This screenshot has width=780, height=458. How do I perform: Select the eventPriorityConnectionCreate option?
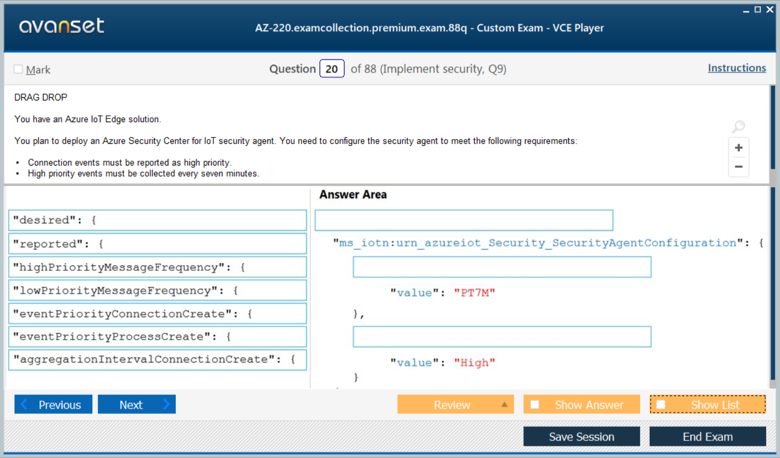[157, 314]
